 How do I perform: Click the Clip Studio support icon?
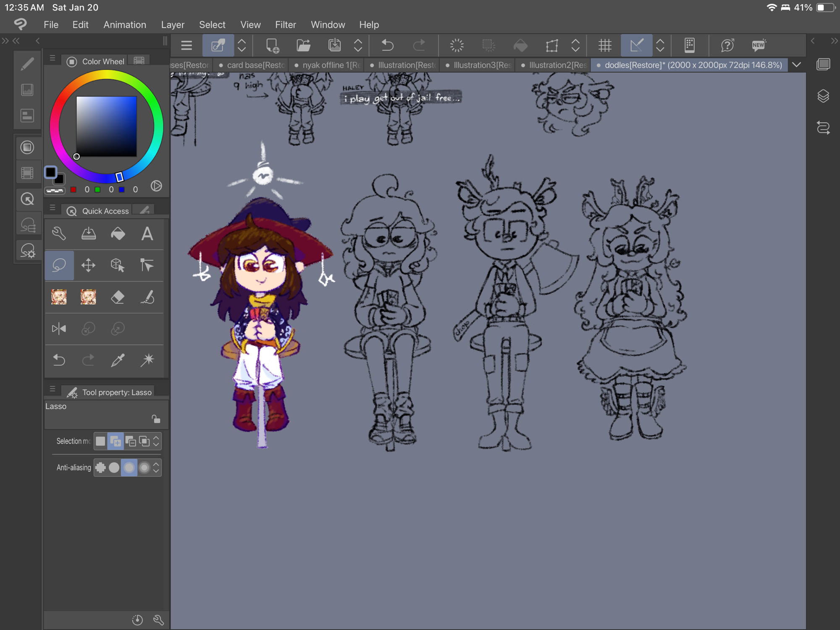(x=727, y=45)
